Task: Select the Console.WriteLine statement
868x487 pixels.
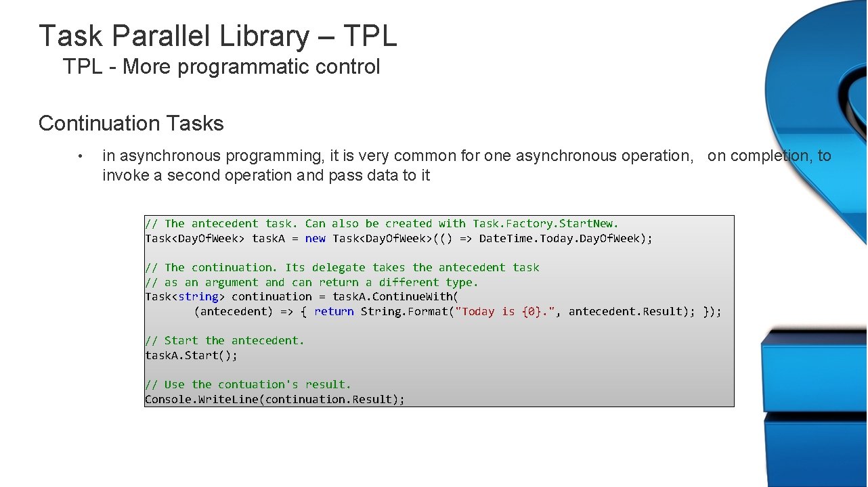Action: (x=274, y=399)
